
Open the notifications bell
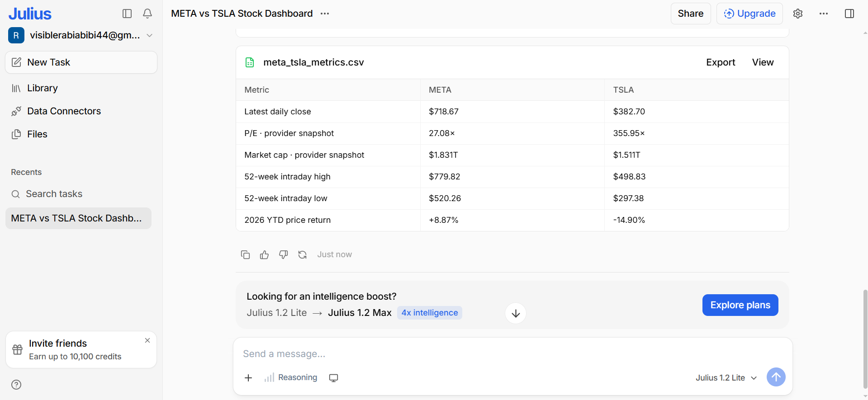point(147,14)
